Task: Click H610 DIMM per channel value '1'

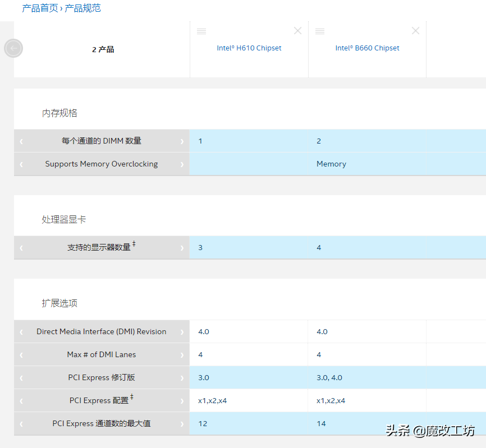Action: 200,141
